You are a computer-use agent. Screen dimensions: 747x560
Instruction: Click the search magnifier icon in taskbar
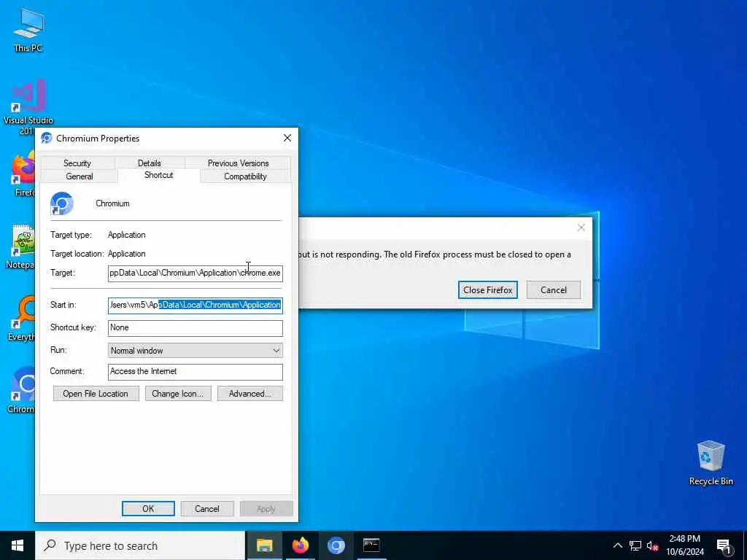[50, 545]
